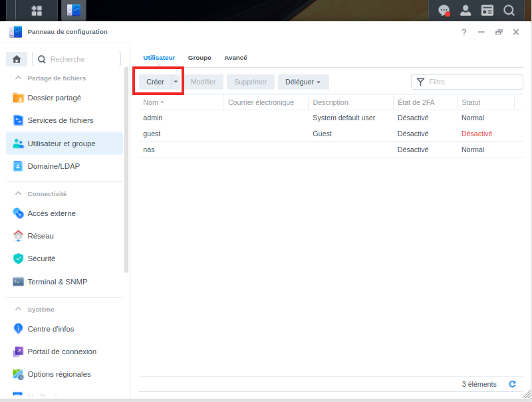Refresh the user list
532x402 pixels.
[512, 384]
